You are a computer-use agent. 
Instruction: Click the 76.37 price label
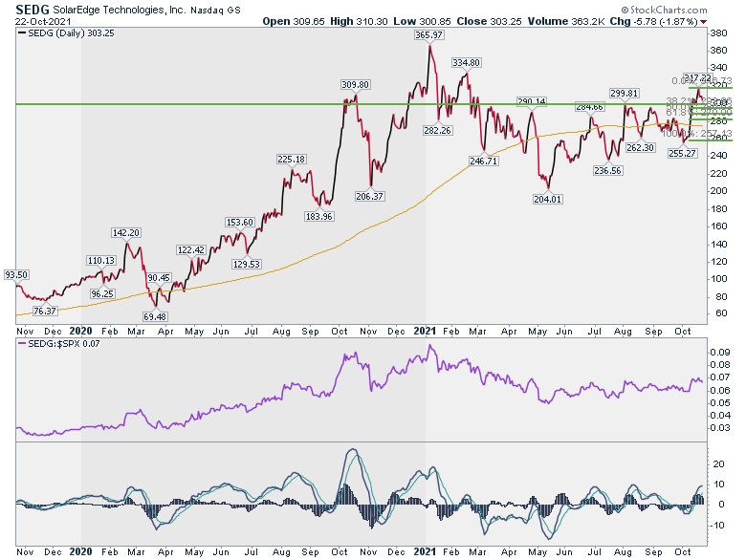(x=45, y=311)
